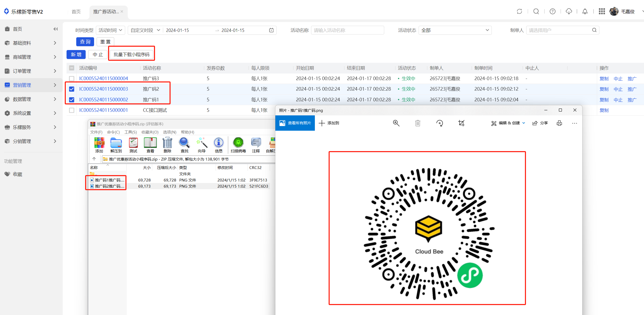The width and height of the screenshot is (644, 315).
Task: Open WinRAR 工具(S) menu
Action: pyautogui.click(x=131, y=132)
